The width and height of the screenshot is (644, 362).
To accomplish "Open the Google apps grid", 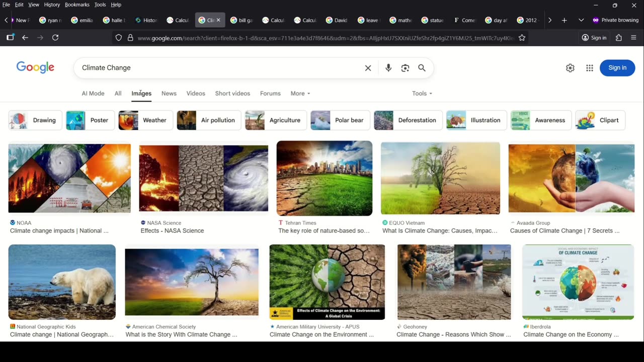I will click(590, 68).
